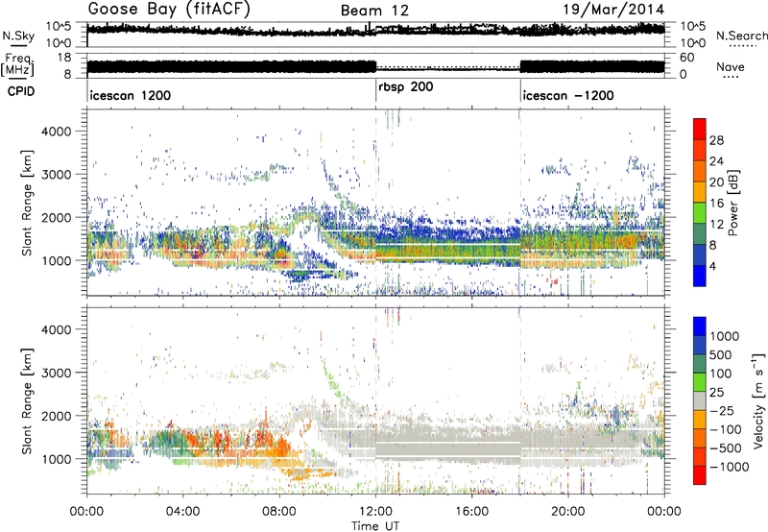
Task: Select the "Time UT" axis title
Action: (375, 526)
